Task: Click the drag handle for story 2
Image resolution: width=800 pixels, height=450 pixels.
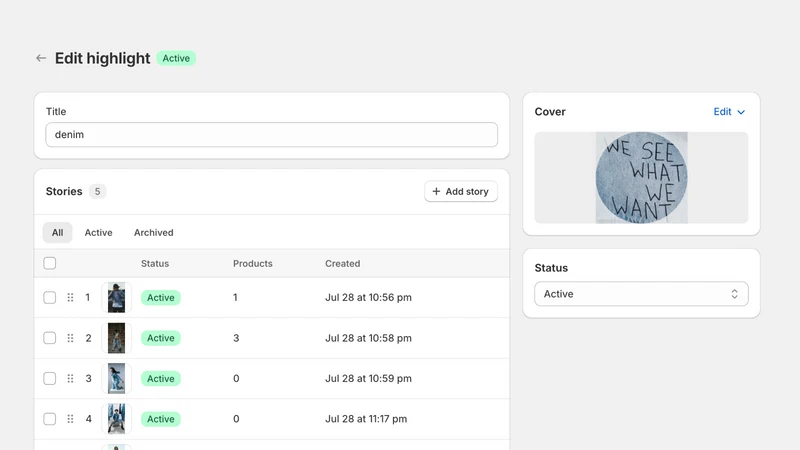Action: 70,338
